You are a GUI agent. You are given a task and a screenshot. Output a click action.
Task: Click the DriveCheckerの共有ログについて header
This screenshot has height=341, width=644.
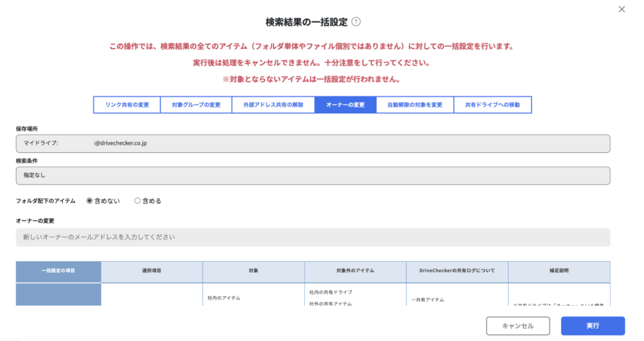[457, 272]
